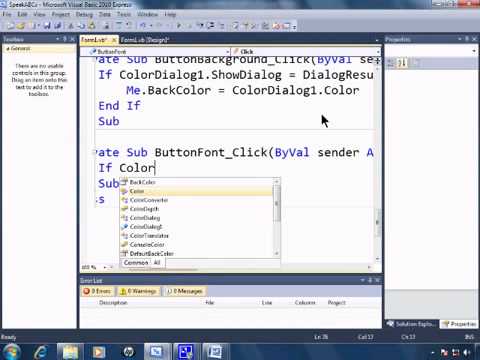Viewport: 480px width, 360px height.
Task: Expand the ButtonFont class name dropdown
Action: tap(228, 52)
